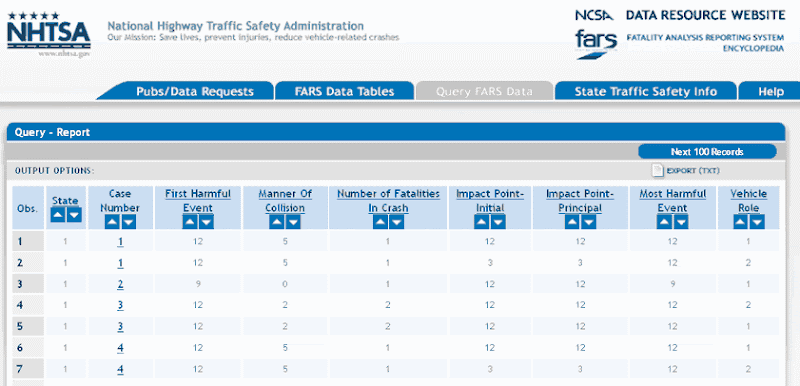The image size is (800, 386).
Task: Sort First Harmful Event descending arrow
Action: point(207,222)
